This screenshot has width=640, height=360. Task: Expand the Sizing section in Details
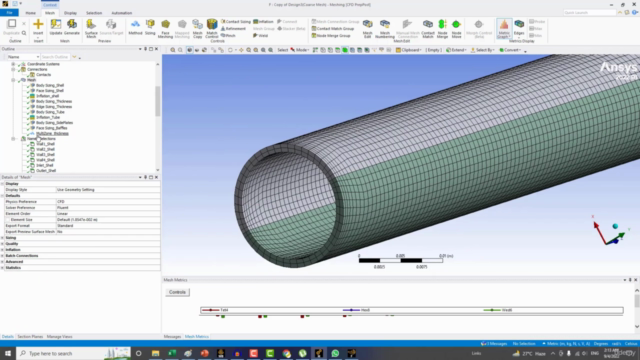(2, 238)
